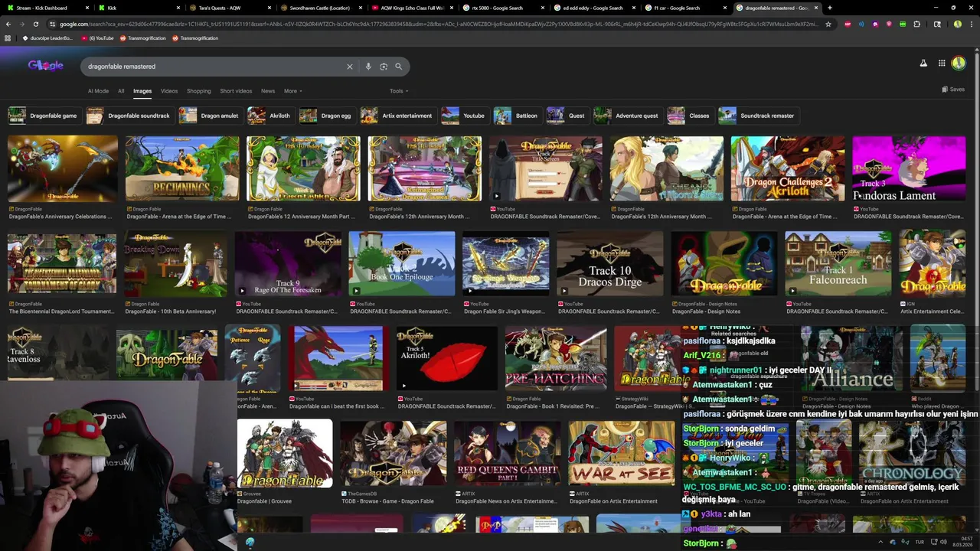Expand the Tools dropdown

point(399,91)
